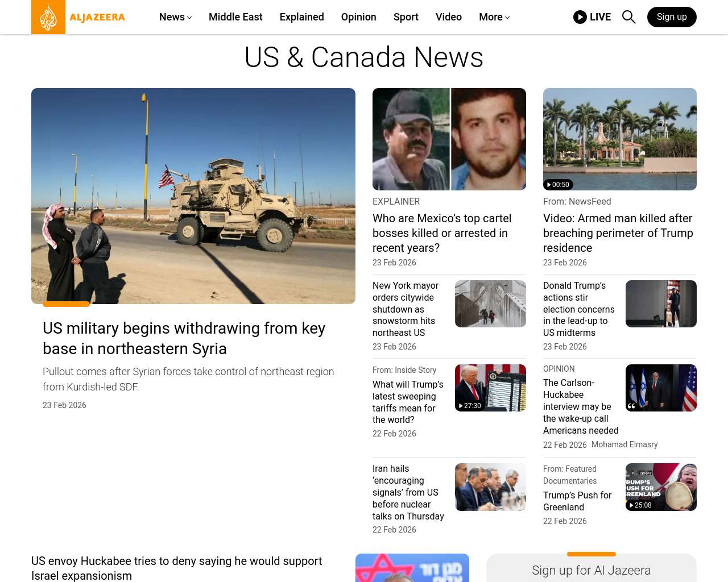
Task: Open the search magnifier icon
Action: click(628, 17)
